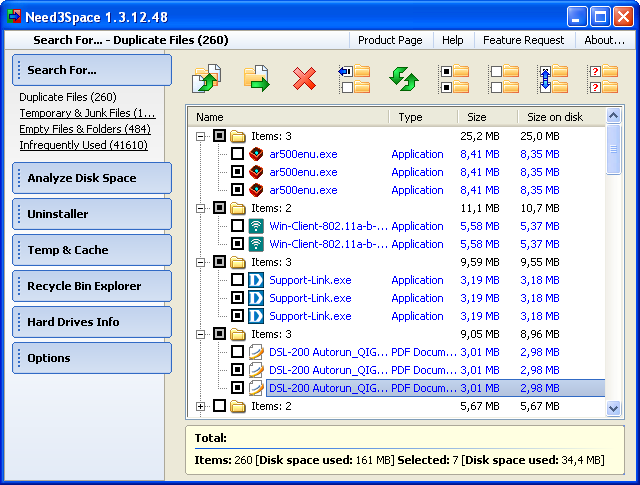The image size is (640, 485).
Task: Open the Options section
Action: pyautogui.click(x=92, y=358)
